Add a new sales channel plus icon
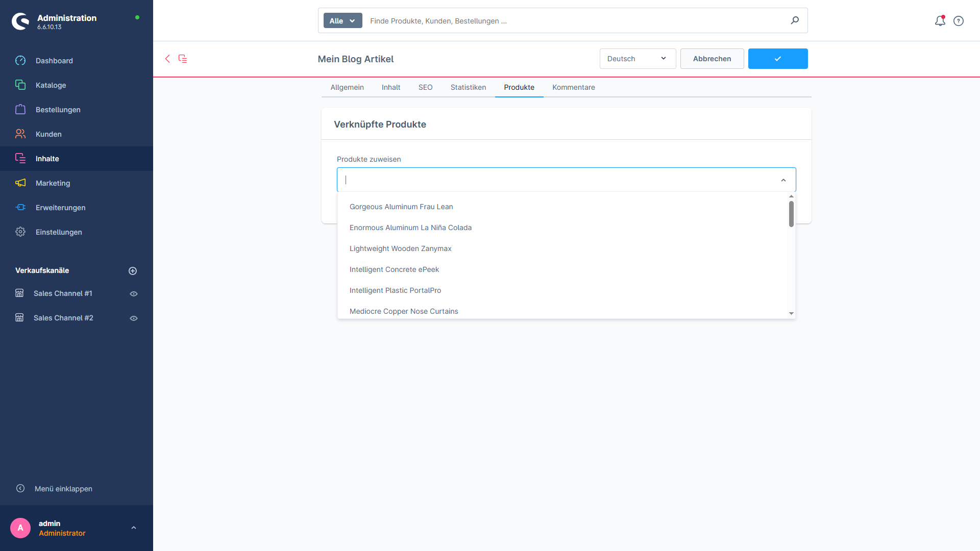The image size is (980, 551). pyautogui.click(x=133, y=271)
